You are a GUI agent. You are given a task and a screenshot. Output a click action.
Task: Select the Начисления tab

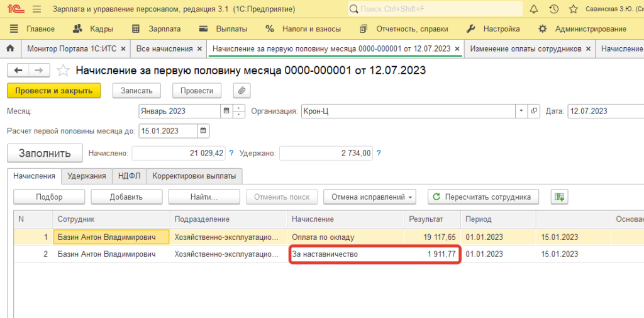pyautogui.click(x=34, y=176)
